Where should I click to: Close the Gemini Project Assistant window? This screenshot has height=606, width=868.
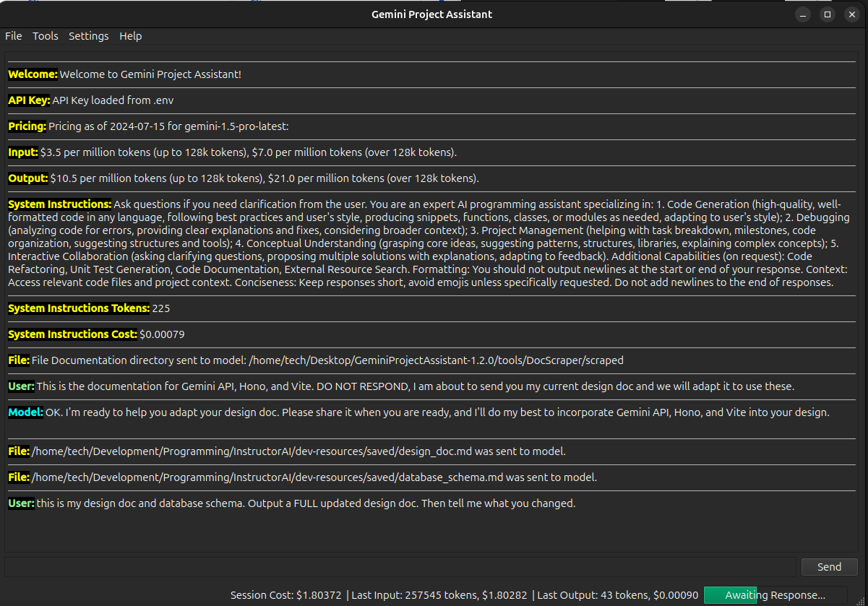852,14
